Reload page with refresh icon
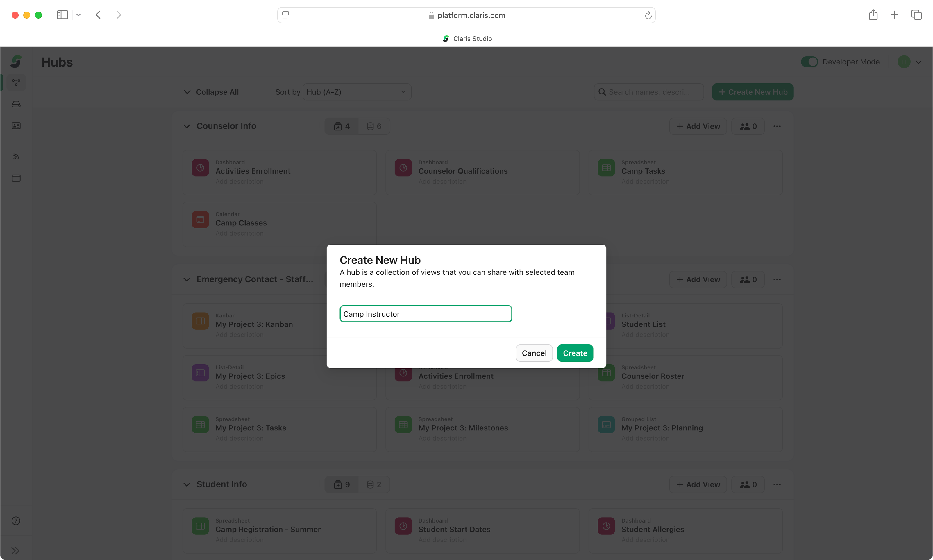This screenshot has height=560, width=933. click(648, 15)
